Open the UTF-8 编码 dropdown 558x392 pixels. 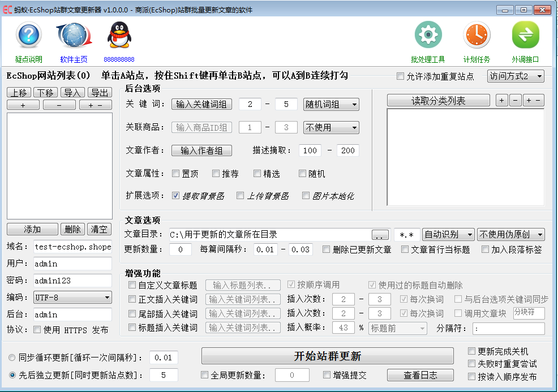[x=72, y=298]
